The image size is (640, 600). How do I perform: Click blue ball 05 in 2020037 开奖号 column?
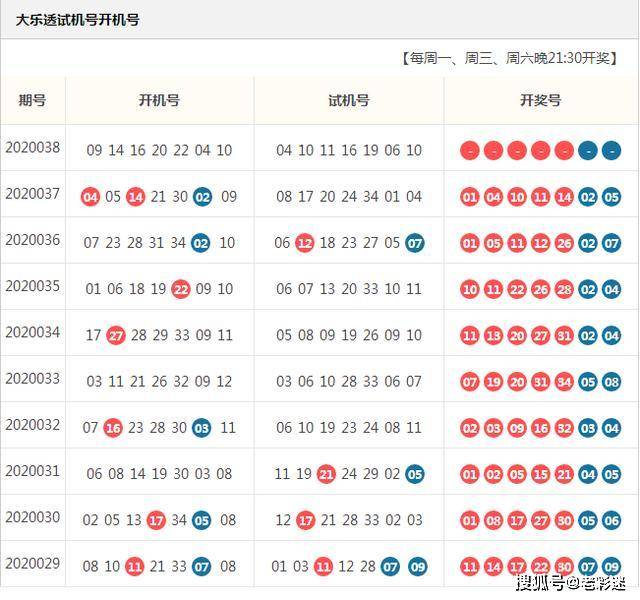(611, 197)
